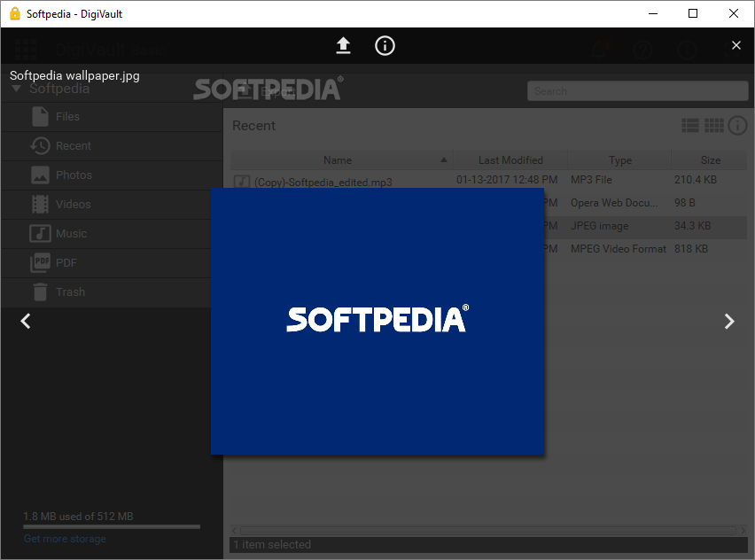Click the Softpedia wallpaper image preview
Image resolution: width=755 pixels, height=560 pixels.
point(377,321)
